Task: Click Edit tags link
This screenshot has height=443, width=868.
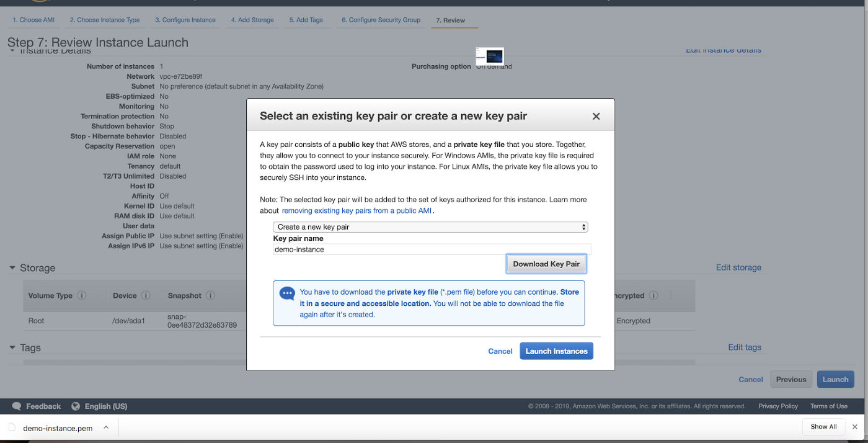Action: tap(745, 347)
